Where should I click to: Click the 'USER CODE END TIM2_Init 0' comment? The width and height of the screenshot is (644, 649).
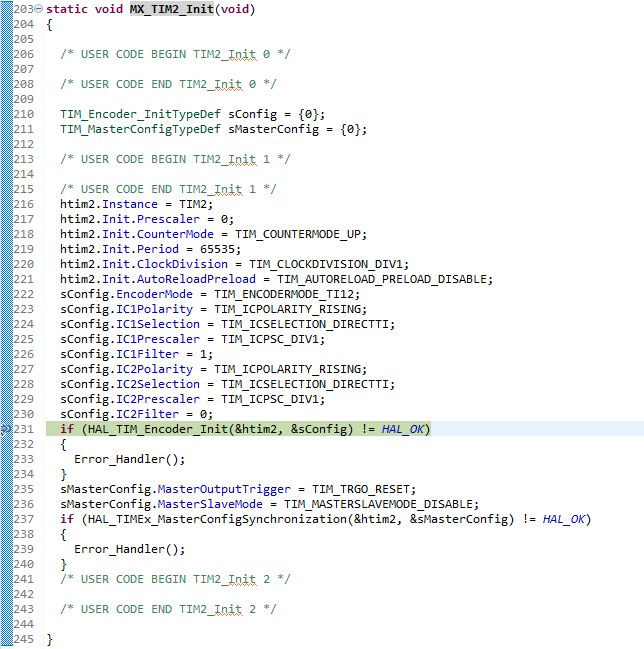(168, 84)
